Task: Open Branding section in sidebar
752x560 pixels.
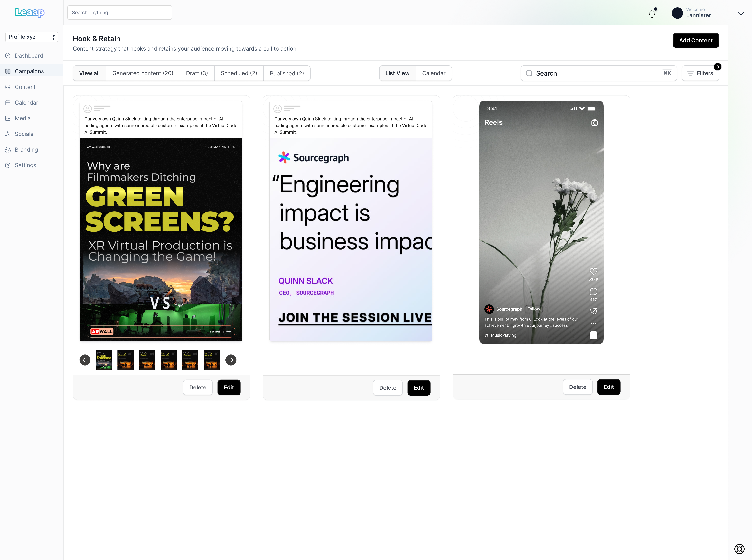Action: (26, 149)
